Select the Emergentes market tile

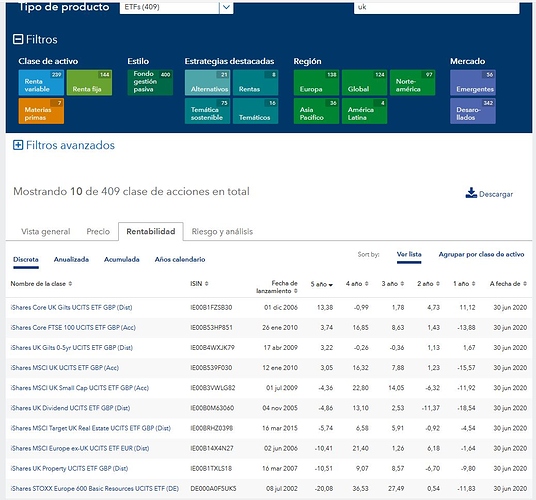point(473,83)
